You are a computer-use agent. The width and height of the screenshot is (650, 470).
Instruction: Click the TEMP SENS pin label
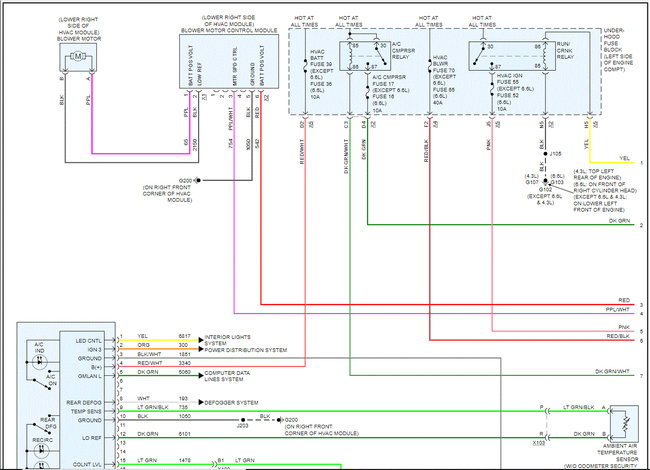tap(86, 411)
